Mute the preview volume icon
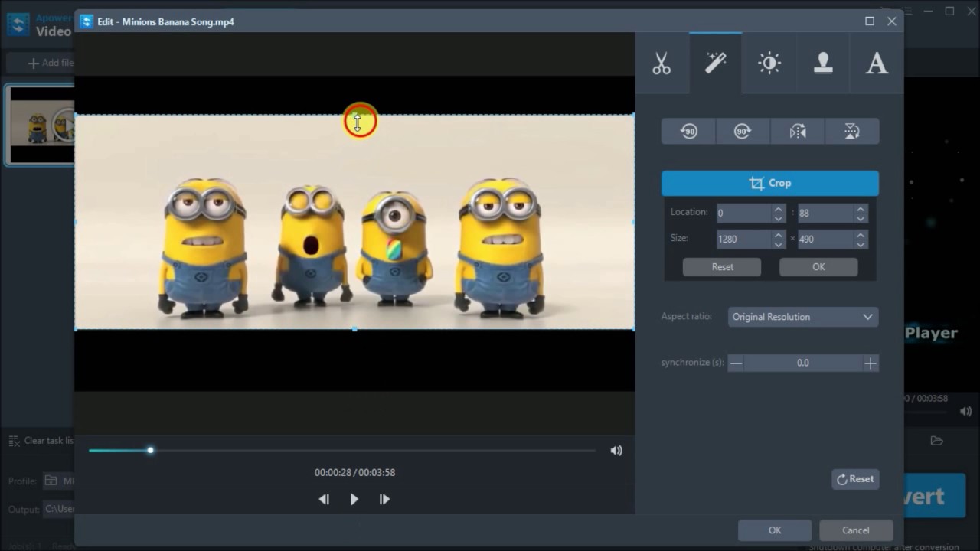Viewport: 980px width, 551px height. coord(616,451)
